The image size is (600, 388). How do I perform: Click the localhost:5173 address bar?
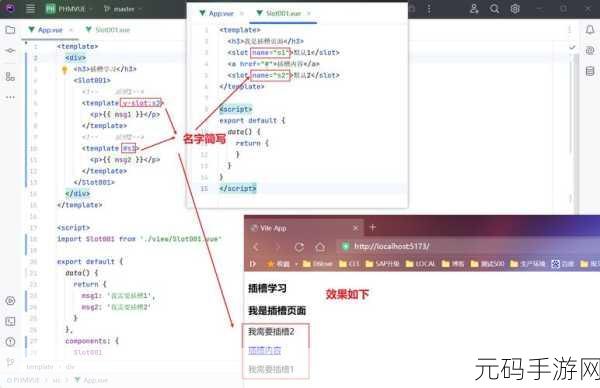click(469, 246)
